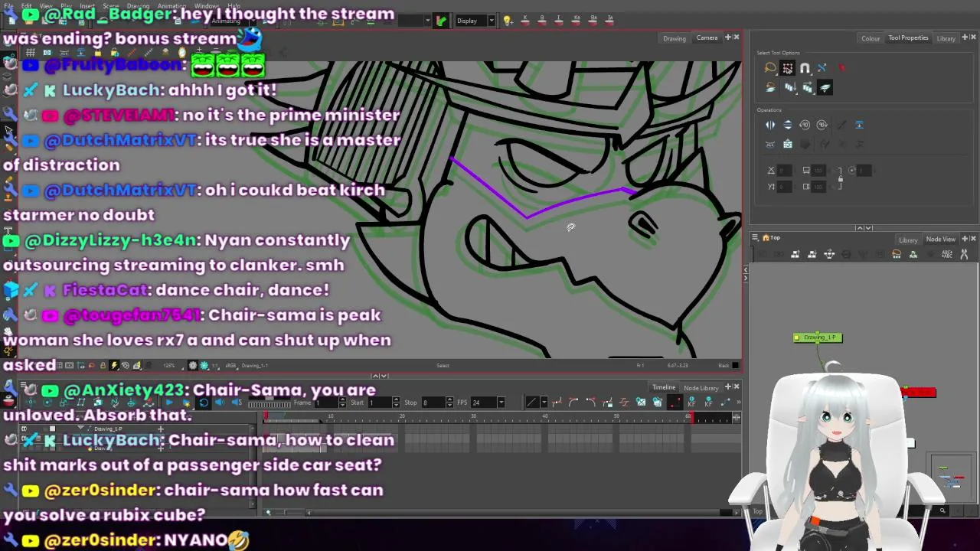
Task: Click the mid-edge collapse arrow right of Camera view
Action: [746, 269]
